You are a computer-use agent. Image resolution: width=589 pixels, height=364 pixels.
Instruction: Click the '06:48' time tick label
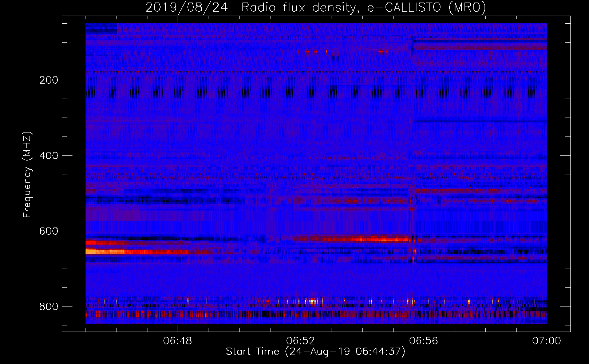pos(178,341)
